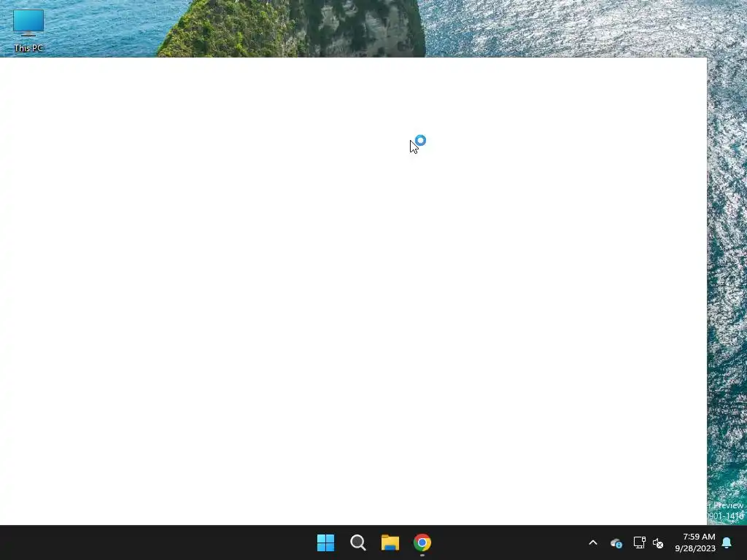Click the muted volume tray icon

coord(658,542)
